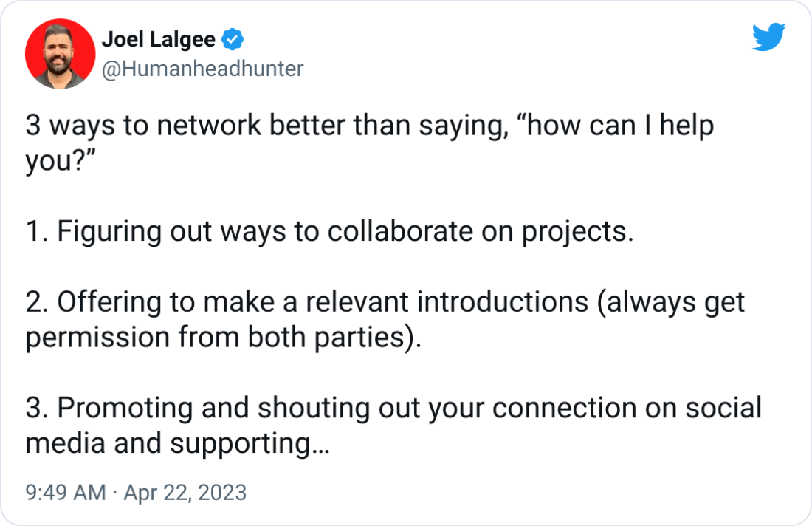Select the tweet body text

click(x=369, y=281)
